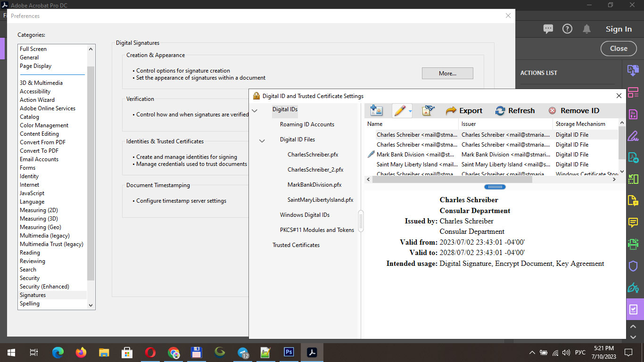Click the Add ID icon in the toolbar
This screenshot has height=362, width=644.
click(x=376, y=110)
